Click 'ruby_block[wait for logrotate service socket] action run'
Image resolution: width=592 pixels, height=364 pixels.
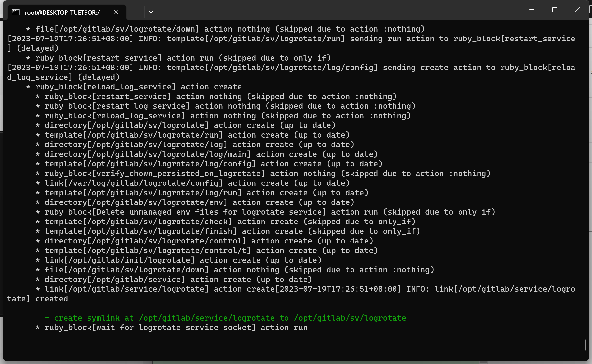[x=172, y=327]
